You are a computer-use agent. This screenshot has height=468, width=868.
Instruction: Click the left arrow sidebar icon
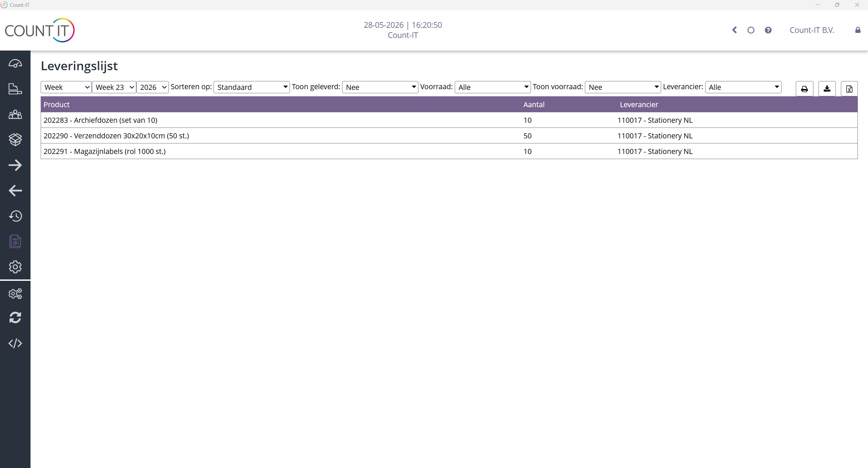click(15, 191)
